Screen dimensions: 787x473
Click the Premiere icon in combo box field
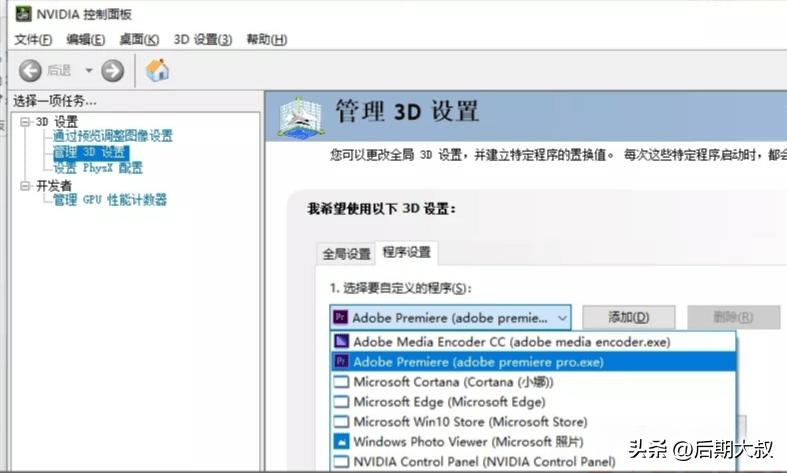[340, 317]
